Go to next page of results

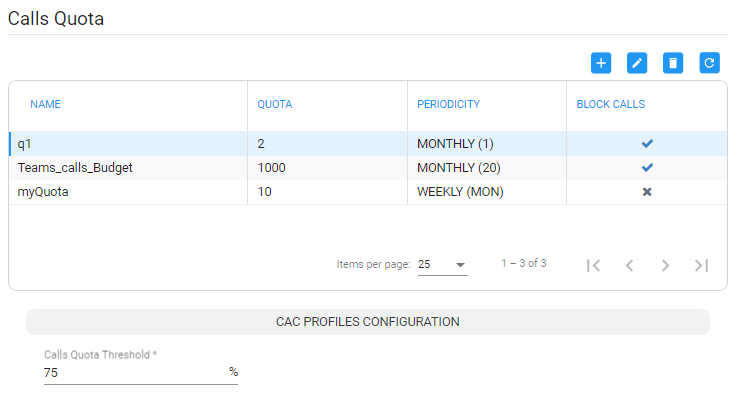[x=665, y=265]
